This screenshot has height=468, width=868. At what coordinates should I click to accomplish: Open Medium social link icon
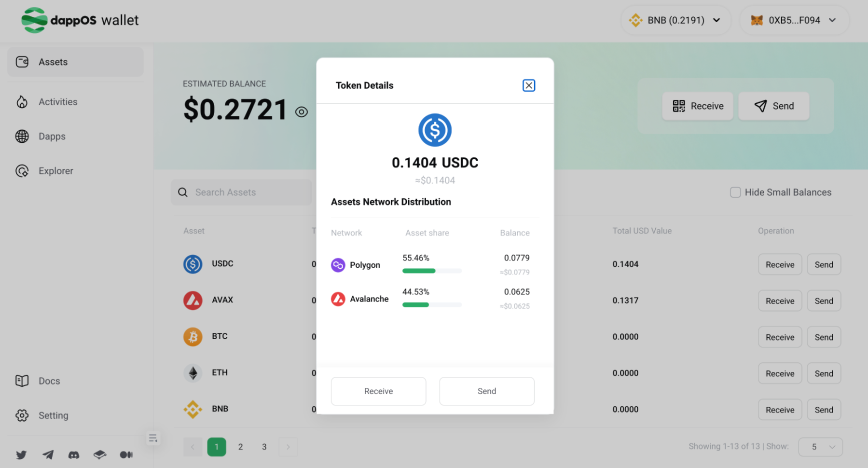coord(126,454)
